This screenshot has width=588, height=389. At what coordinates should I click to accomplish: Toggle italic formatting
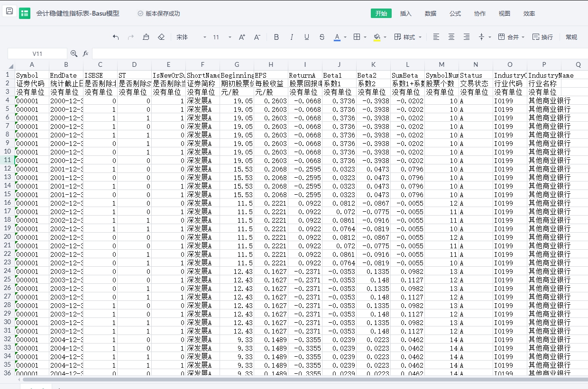[x=292, y=37]
